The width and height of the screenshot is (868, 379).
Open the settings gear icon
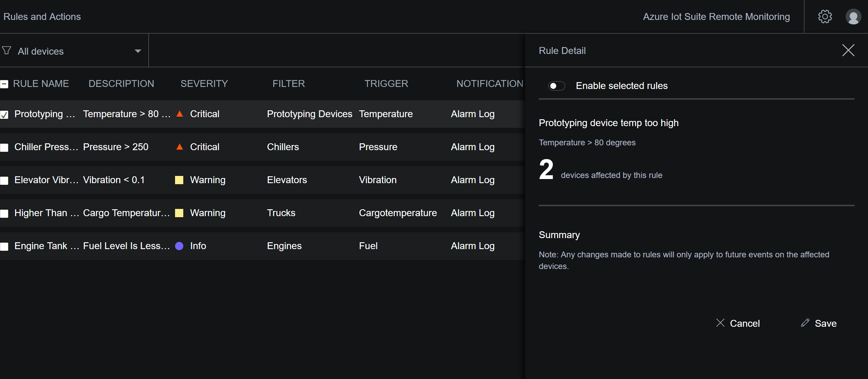point(824,16)
